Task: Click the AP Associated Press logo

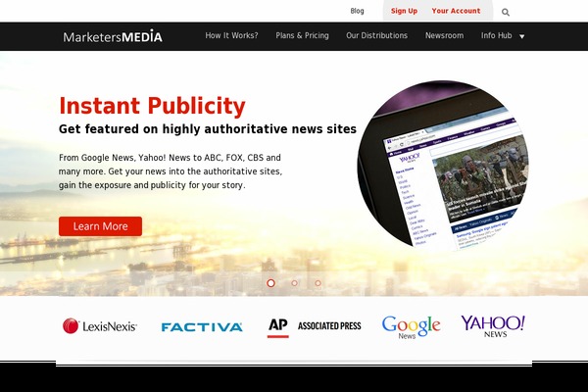Action: tap(315, 327)
